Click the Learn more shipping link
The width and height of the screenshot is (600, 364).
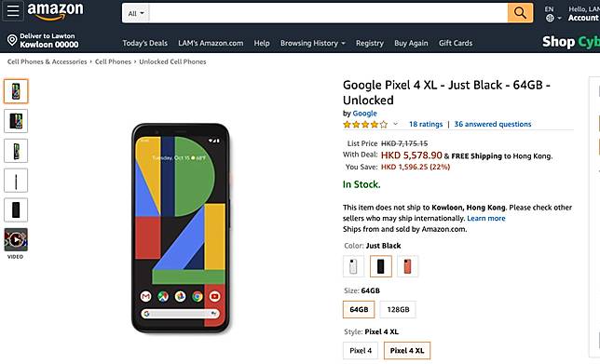point(486,219)
